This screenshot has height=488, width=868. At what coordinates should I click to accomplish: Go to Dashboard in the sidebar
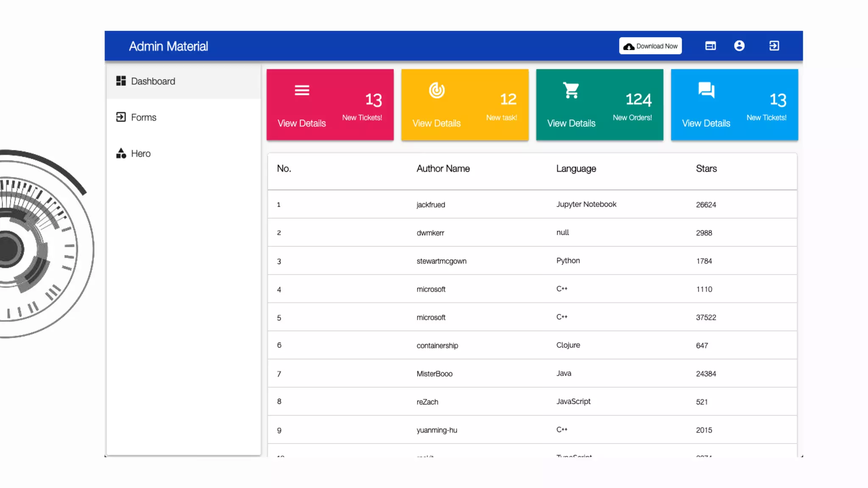(153, 81)
